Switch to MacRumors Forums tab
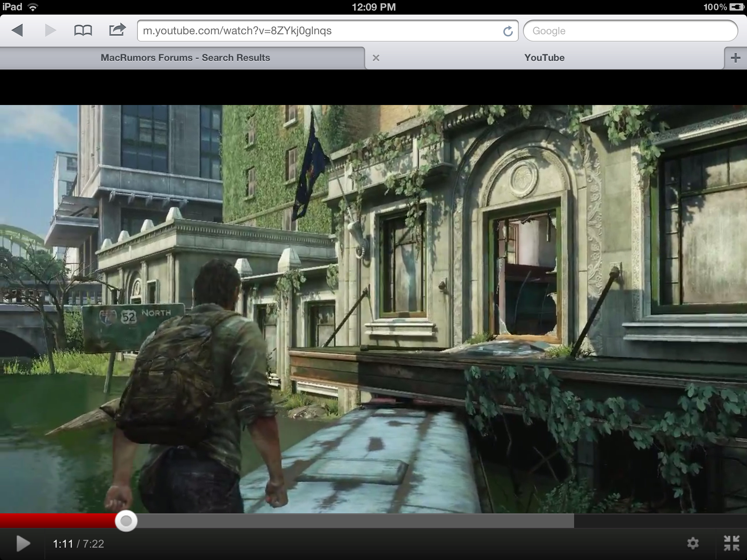 185,58
